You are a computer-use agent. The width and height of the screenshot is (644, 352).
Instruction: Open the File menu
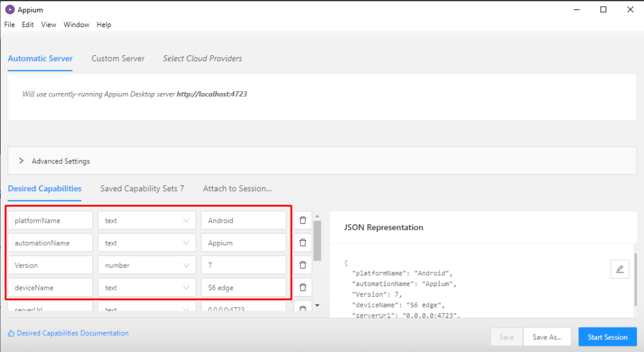(9, 25)
